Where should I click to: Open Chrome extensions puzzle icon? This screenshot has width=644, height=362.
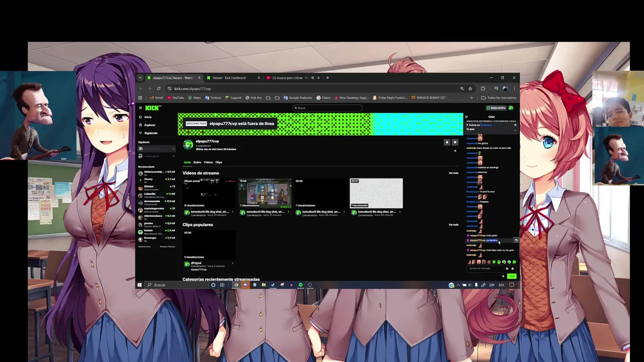[483, 88]
